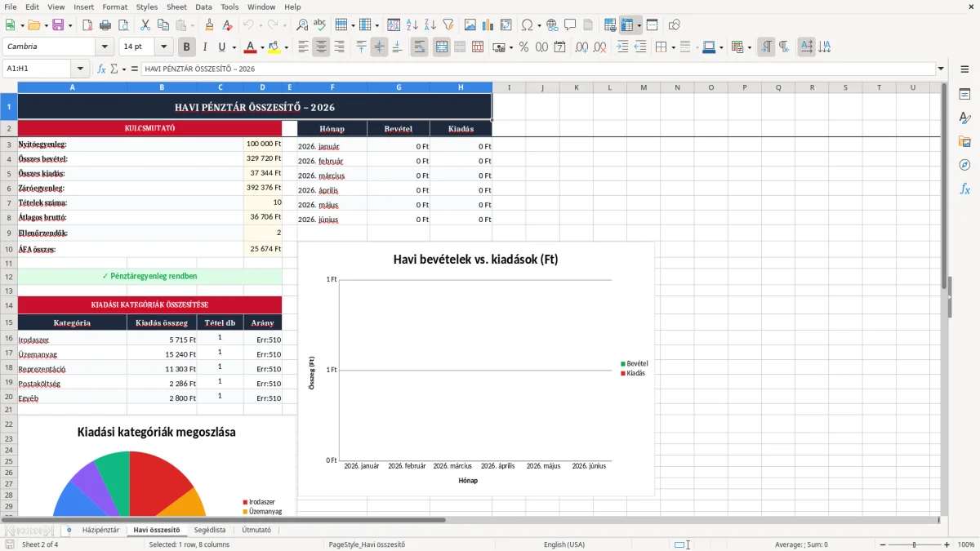The image size is (980, 551).
Task: Open Save button dropdown arrow
Action: point(70,25)
